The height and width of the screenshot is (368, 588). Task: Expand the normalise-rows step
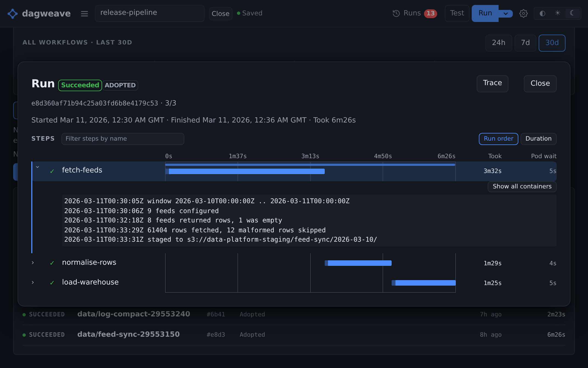click(33, 263)
